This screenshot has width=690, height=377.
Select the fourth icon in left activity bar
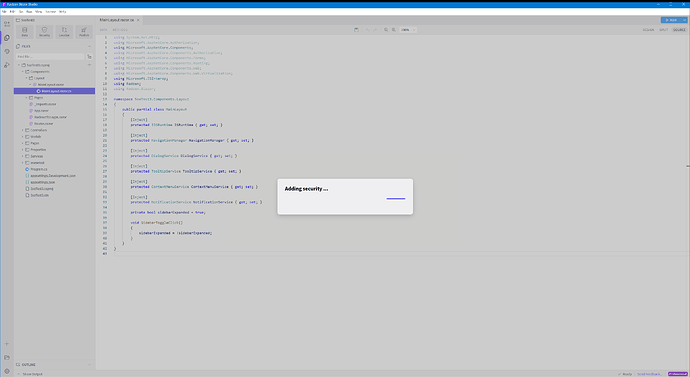(7, 65)
